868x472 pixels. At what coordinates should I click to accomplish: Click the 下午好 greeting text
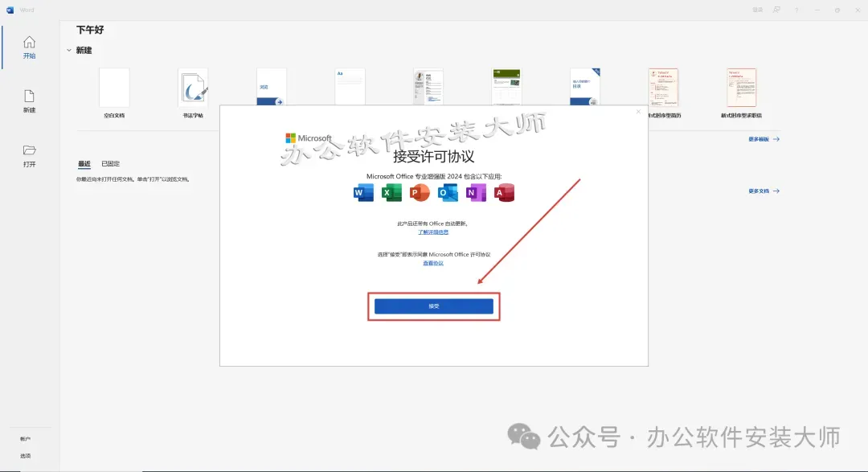coord(90,30)
